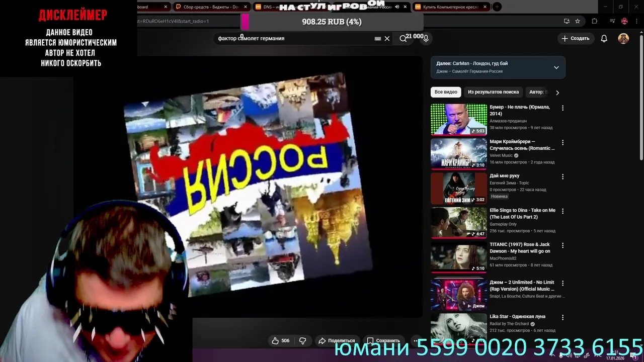
Task: Open Velvet Music channel link
Action: [501, 155]
